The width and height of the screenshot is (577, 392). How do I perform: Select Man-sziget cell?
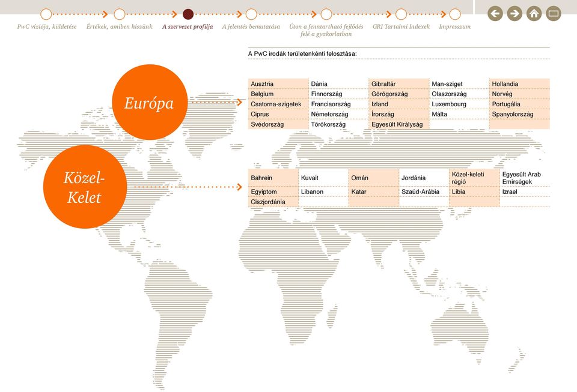click(459, 84)
